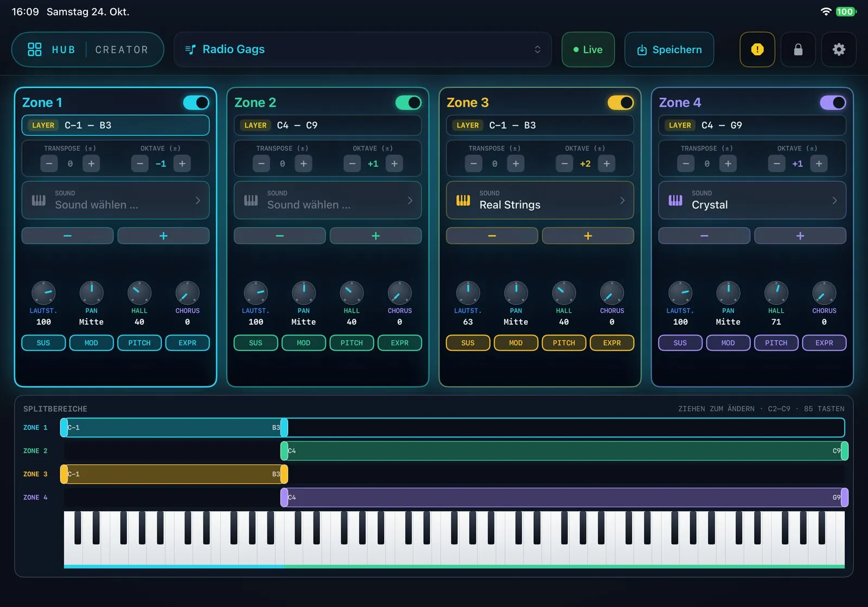Screen dimensions: 868x607
Task: Toggle SUS in Zone 1
Action: pyautogui.click(x=43, y=343)
